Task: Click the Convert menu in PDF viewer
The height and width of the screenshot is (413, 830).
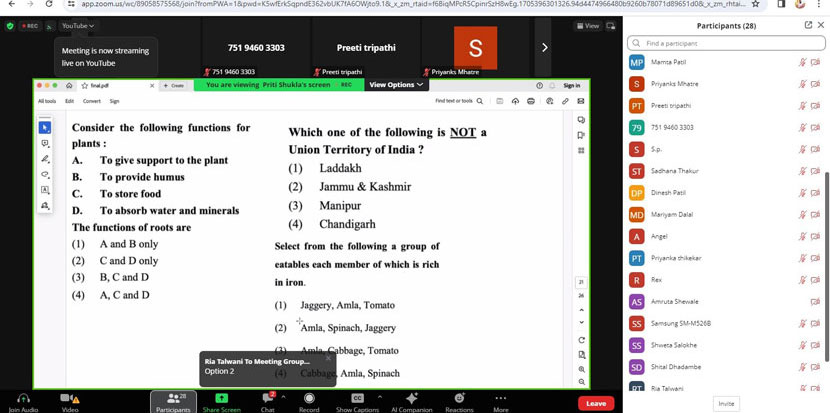Action: (x=92, y=101)
